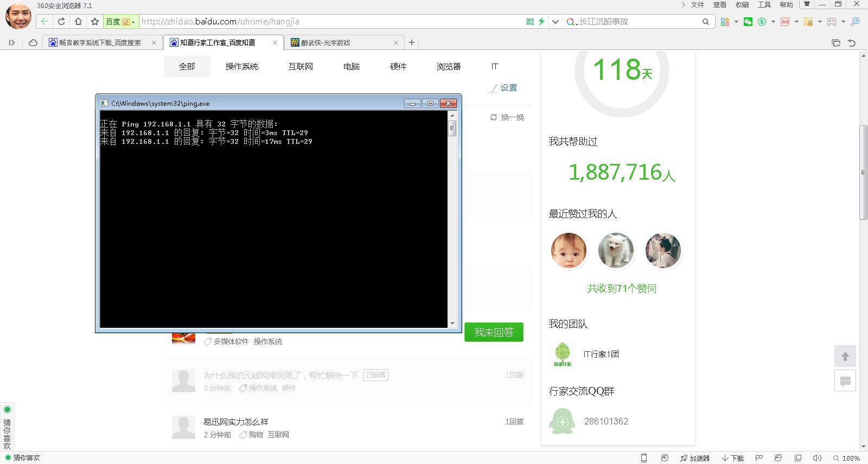The height and width of the screenshot is (464, 868).
Task: Open question 易迅网实力怎么样
Action: pyautogui.click(x=235, y=422)
